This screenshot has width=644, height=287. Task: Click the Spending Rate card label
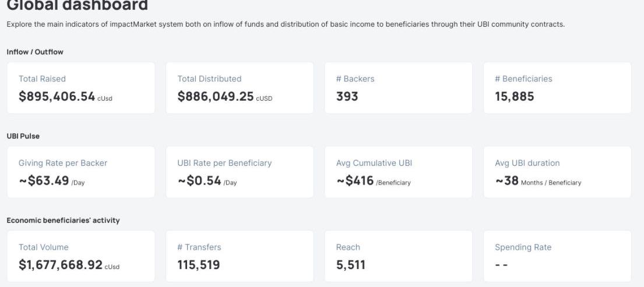pos(523,247)
